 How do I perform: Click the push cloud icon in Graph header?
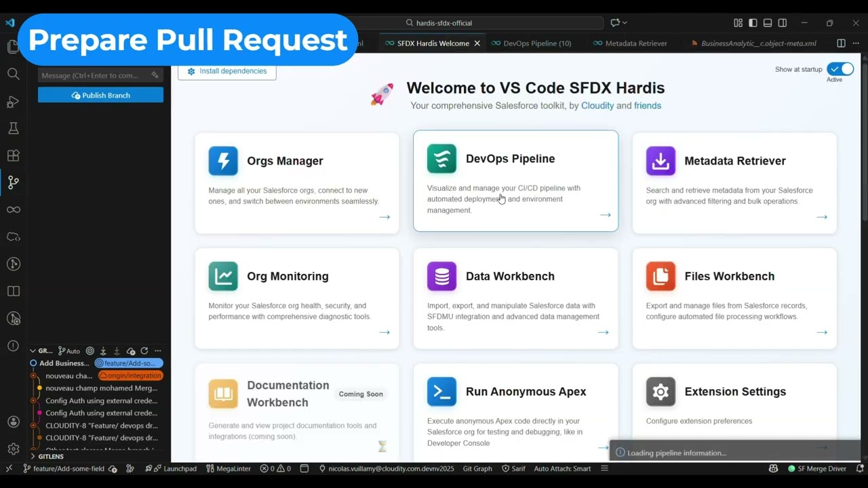pyautogui.click(x=131, y=351)
